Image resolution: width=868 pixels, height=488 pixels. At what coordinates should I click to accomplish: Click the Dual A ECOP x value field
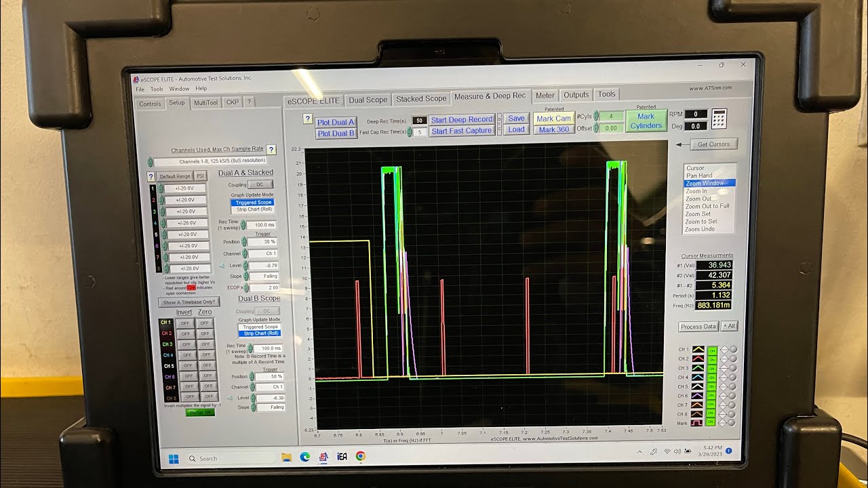tap(263, 289)
